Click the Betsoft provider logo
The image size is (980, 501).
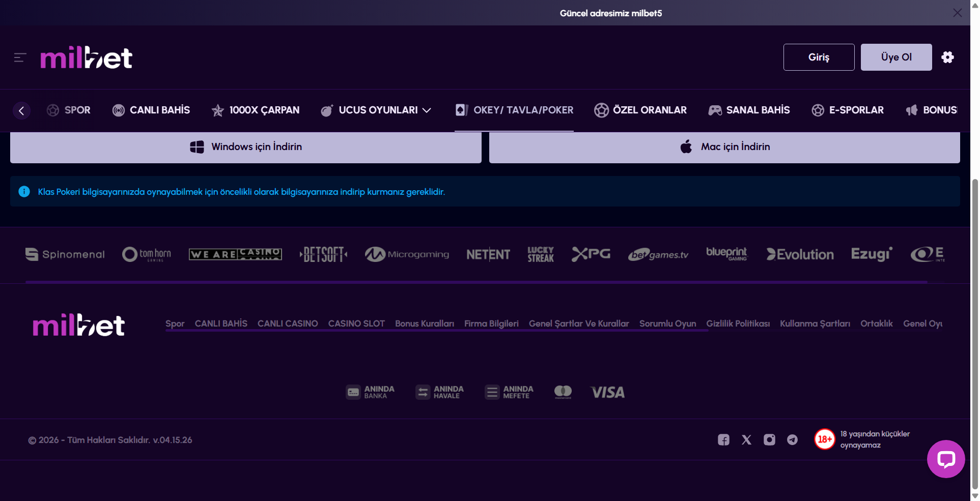coord(323,254)
